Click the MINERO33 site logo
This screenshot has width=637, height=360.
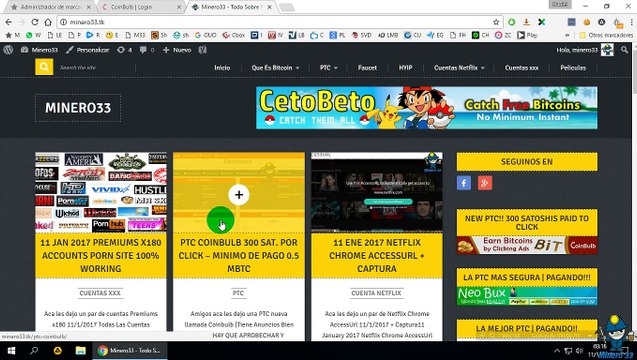pyautogui.click(x=78, y=108)
